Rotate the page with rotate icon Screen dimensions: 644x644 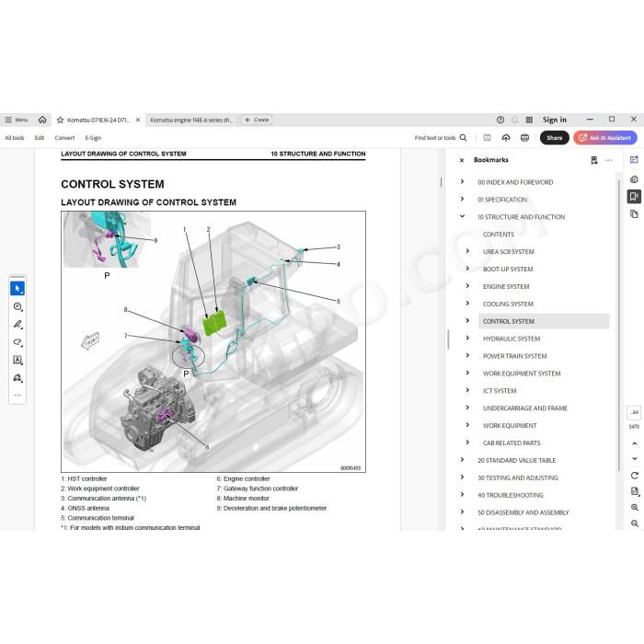635,476
